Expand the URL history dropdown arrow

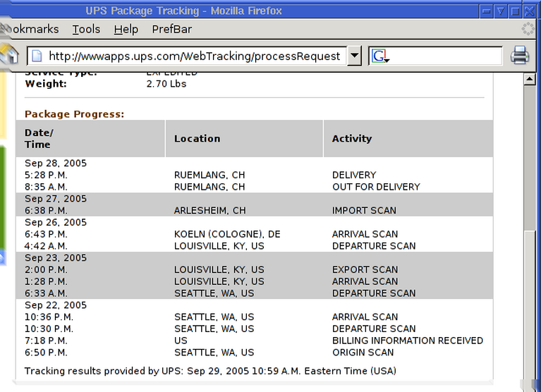coord(354,56)
